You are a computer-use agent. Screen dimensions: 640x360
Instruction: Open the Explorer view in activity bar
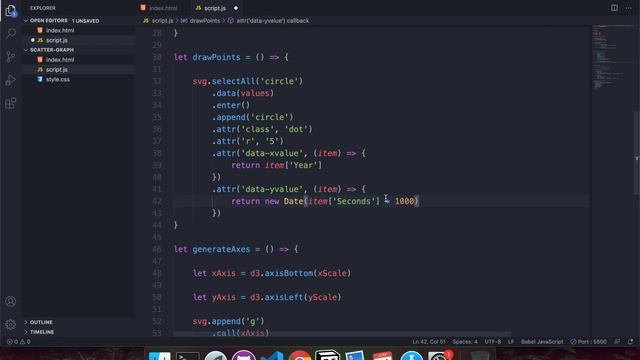point(11,11)
